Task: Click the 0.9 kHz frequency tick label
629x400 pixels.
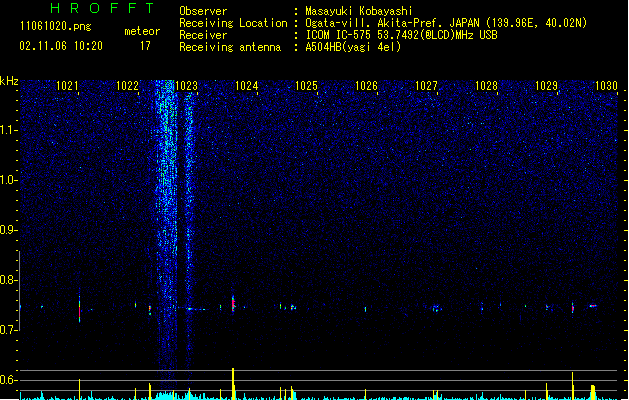Action: point(8,230)
